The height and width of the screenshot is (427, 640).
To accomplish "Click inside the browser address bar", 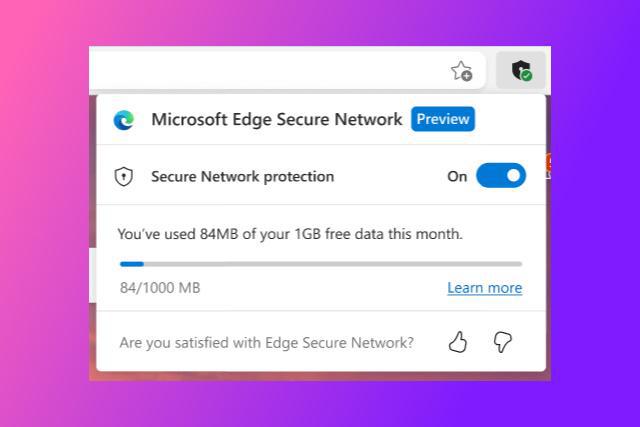I will tap(269, 70).
